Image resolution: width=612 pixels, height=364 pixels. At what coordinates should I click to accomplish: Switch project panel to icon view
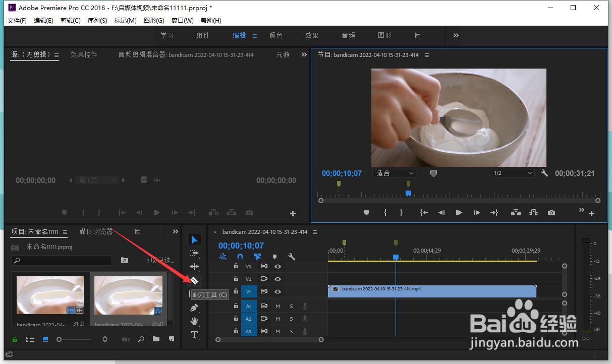tap(45, 339)
